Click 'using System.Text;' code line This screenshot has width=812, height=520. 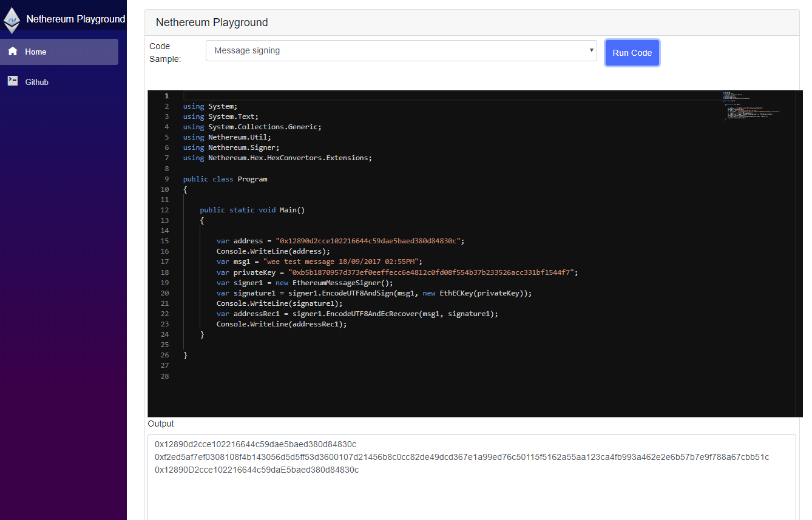pyautogui.click(x=220, y=116)
